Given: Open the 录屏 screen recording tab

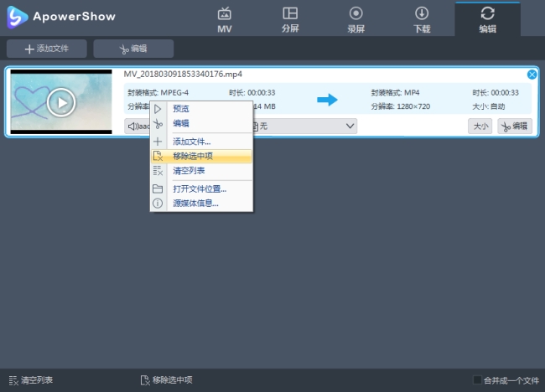Looking at the screenshot, I should coord(356,18).
